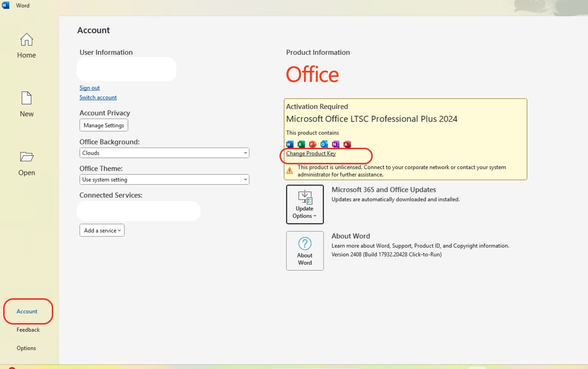Click the Word logo in title bar

tap(6, 6)
